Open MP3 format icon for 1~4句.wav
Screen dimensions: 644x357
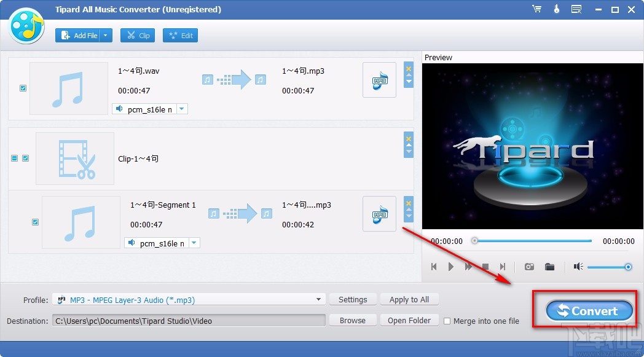tap(379, 80)
